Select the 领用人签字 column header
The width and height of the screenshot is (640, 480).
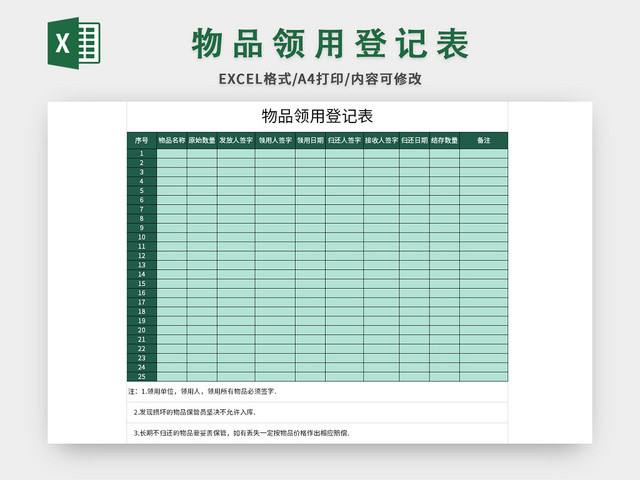pos(275,140)
